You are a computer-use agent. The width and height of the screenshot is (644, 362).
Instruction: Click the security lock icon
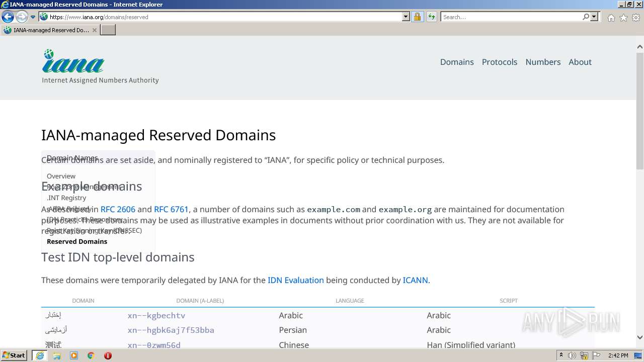click(x=417, y=17)
